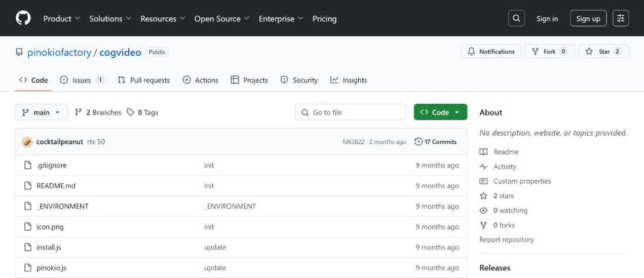Click the install.js file icon

(x=28, y=247)
